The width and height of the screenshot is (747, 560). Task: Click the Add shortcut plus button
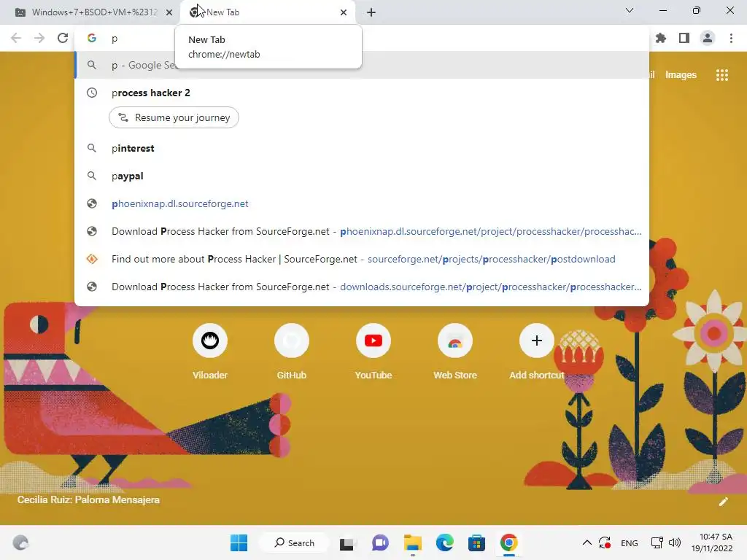[x=536, y=341]
